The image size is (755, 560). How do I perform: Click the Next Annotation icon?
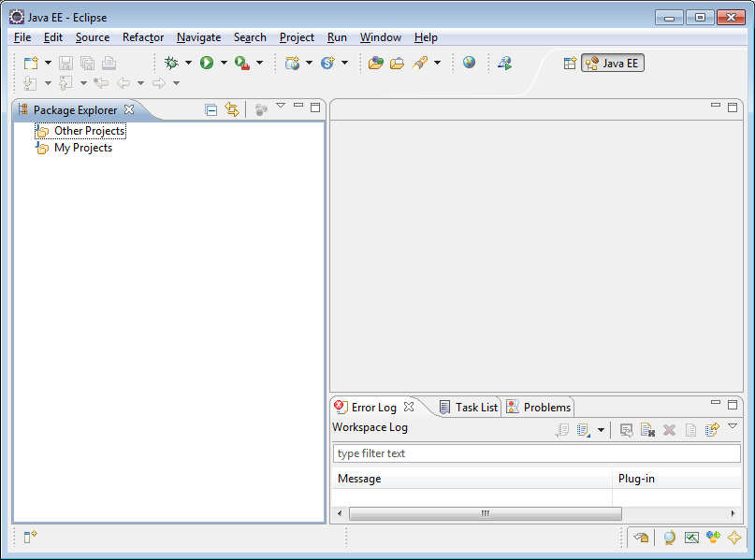30,83
